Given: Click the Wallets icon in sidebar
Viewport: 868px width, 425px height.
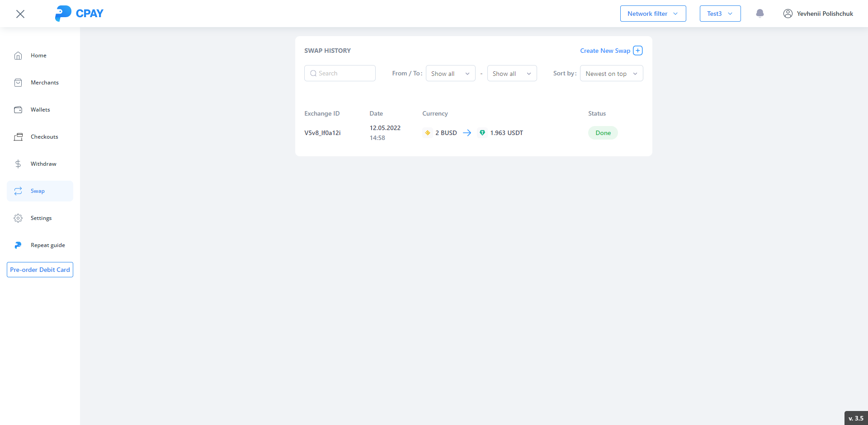Looking at the screenshot, I should [x=18, y=110].
